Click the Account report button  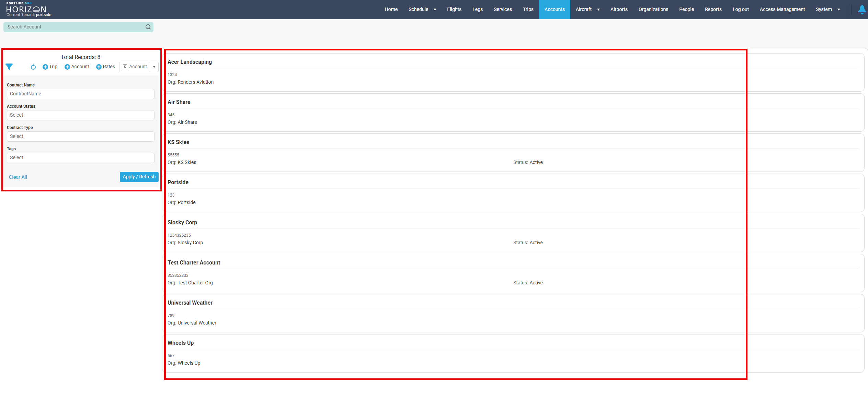(x=135, y=67)
